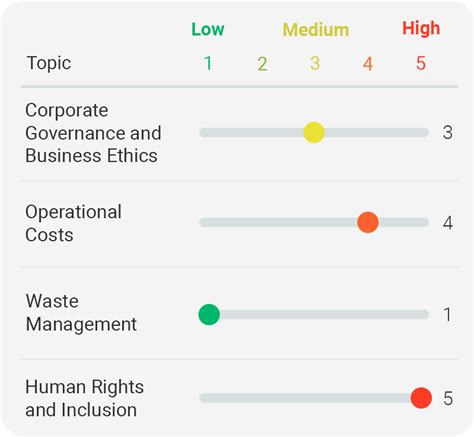Click the yellow Corporate Governance slider handle
The image size is (474, 437).
tap(314, 132)
